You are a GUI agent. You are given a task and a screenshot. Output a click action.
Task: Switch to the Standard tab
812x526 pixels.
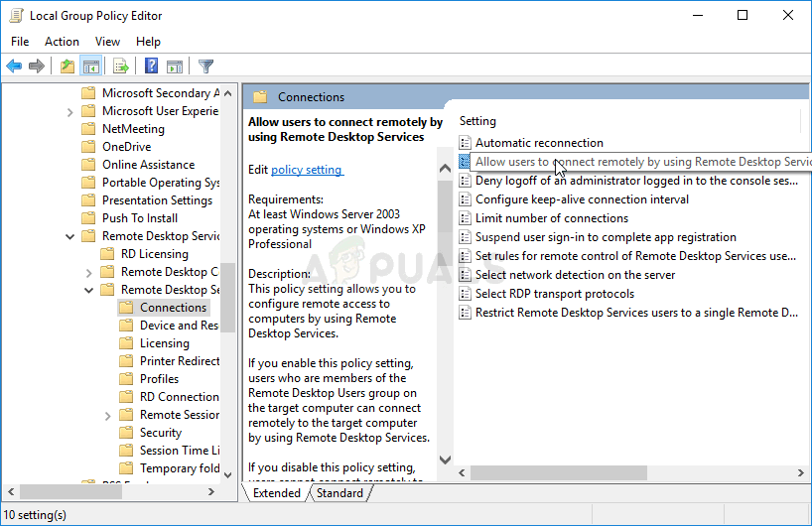[339, 493]
